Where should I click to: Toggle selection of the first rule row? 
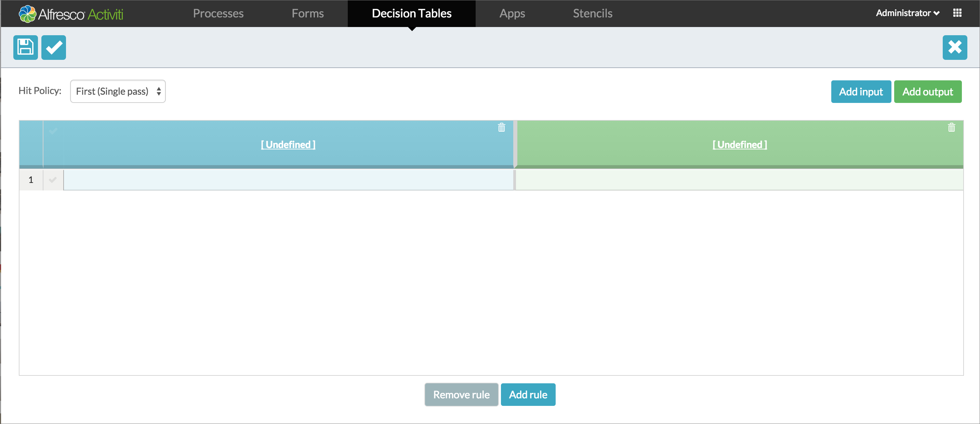click(x=53, y=180)
